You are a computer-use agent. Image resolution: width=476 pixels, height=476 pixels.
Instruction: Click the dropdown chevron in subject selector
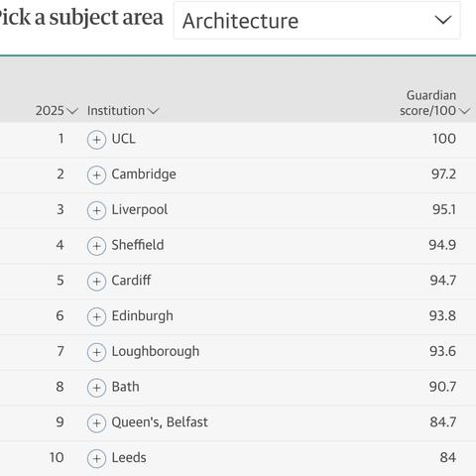click(x=442, y=20)
